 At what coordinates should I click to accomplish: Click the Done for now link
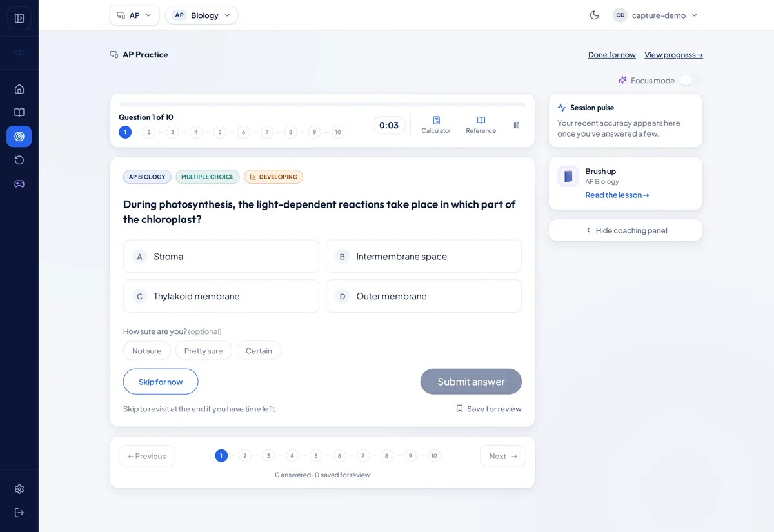point(612,55)
